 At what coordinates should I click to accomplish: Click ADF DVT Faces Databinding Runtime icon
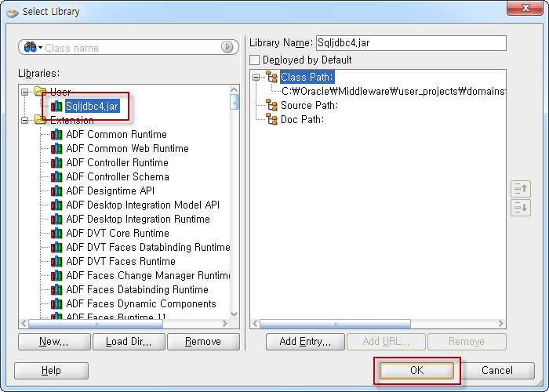56,247
